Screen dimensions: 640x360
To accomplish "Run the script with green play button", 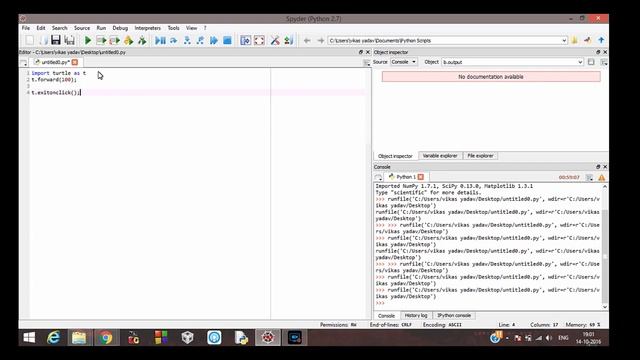I will click(x=88, y=40).
